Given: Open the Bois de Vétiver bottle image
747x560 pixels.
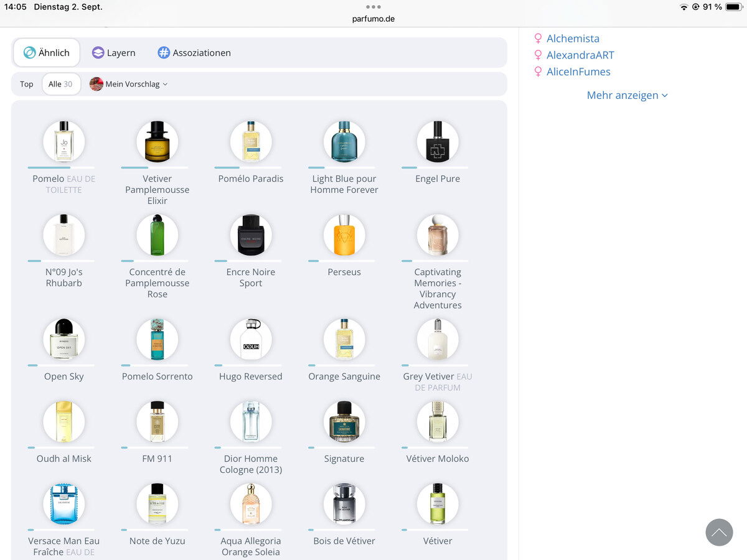Looking at the screenshot, I should (344, 504).
